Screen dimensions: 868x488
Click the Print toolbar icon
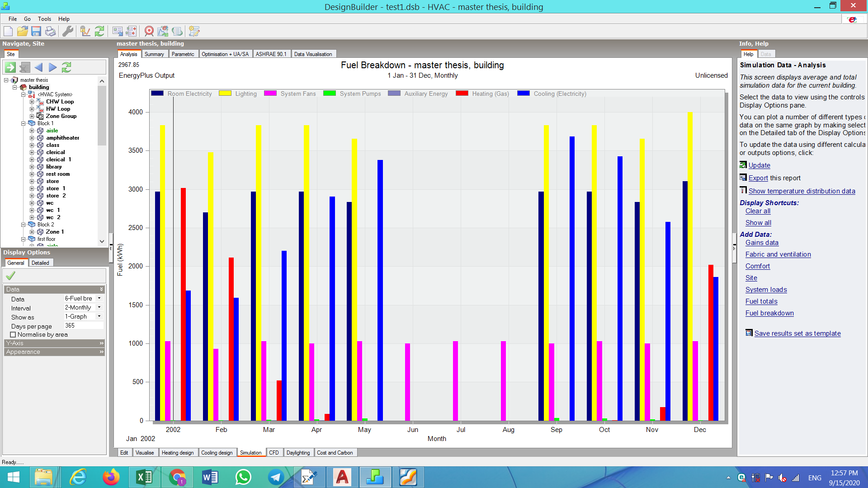point(51,31)
